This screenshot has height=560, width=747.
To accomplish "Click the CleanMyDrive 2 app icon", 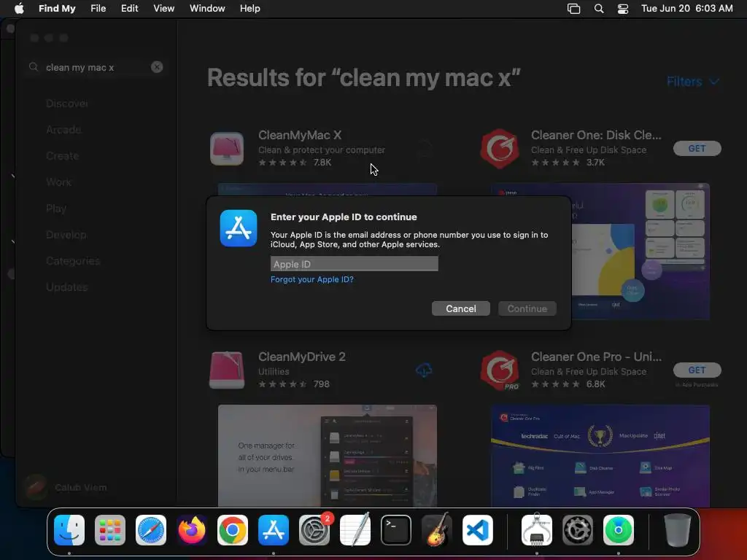I will (x=227, y=370).
